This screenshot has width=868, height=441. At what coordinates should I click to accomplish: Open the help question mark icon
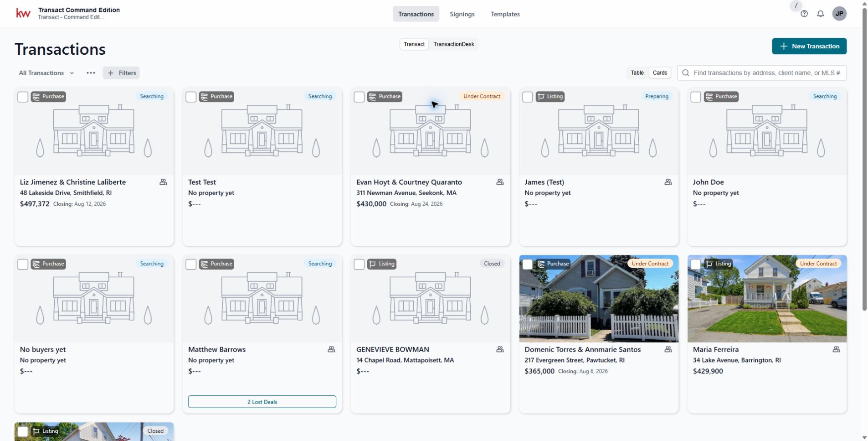click(804, 14)
